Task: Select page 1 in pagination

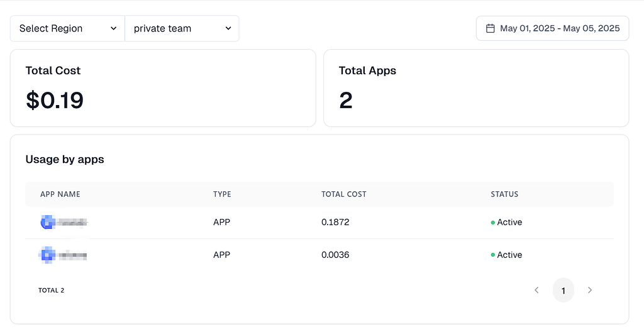Action: pos(563,290)
